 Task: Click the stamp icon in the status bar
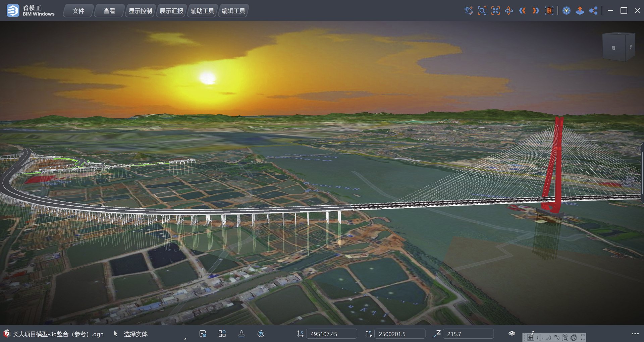pos(241,334)
